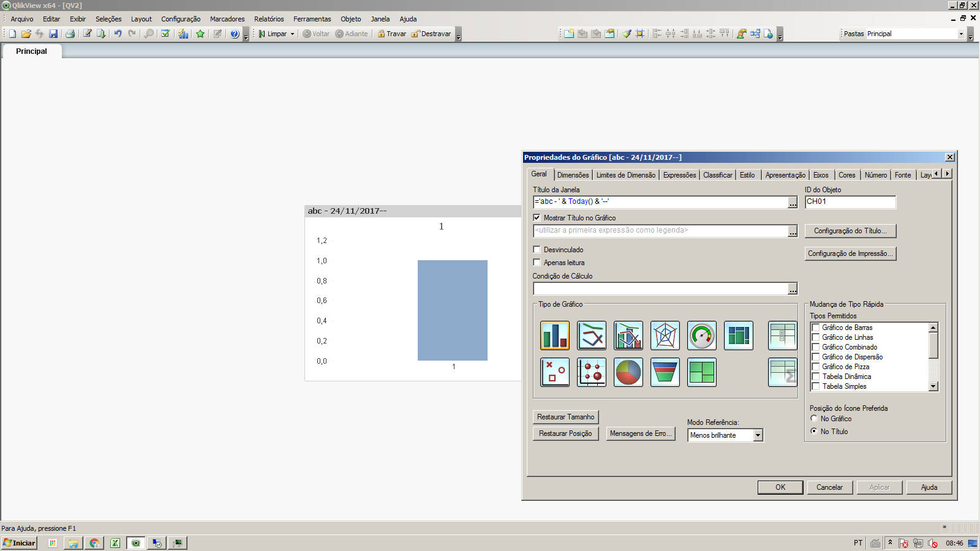The image size is (980, 551).
Task: Choose the line chart type icon
Action: 591,335
